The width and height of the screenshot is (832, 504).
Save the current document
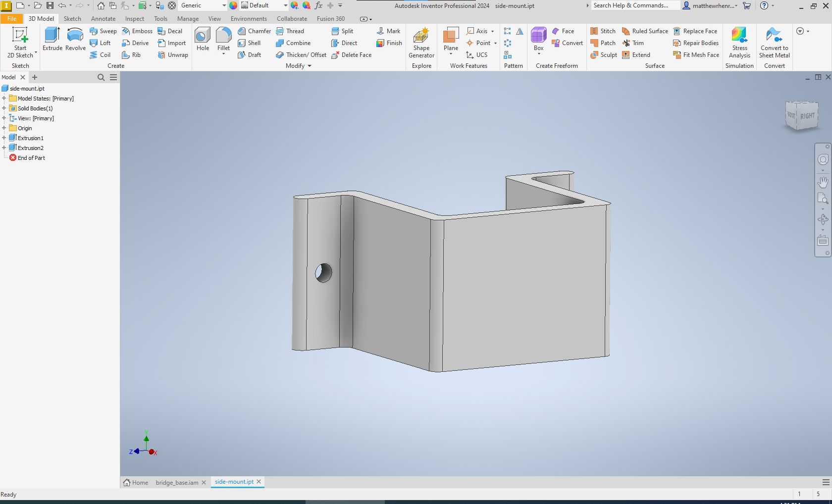click(50, 5)
